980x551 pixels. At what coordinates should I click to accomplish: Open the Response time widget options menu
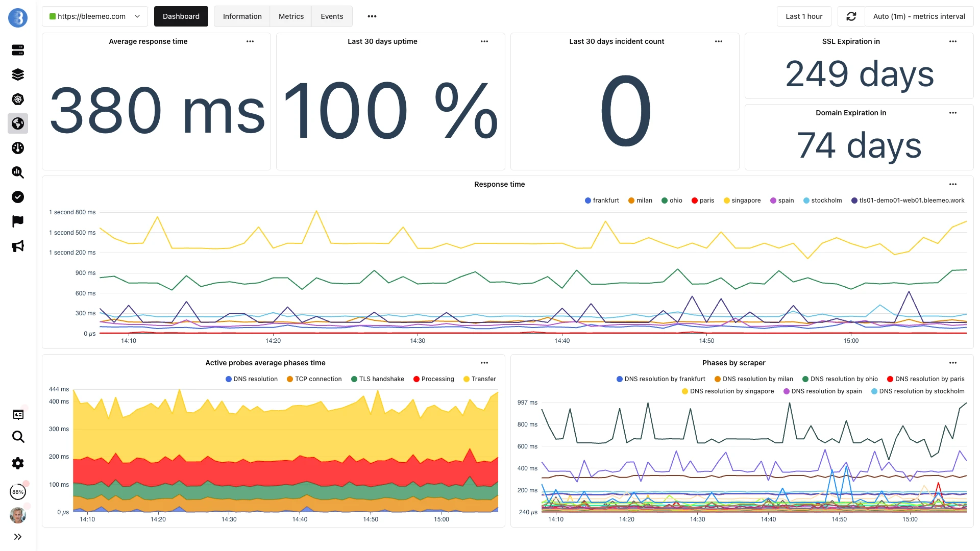click(952, 184)
